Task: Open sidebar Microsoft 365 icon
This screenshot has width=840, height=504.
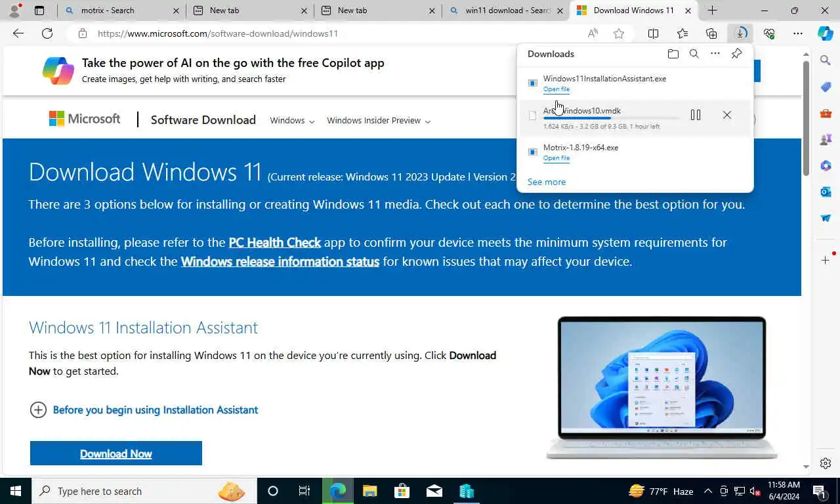Action: click(826, 165)
